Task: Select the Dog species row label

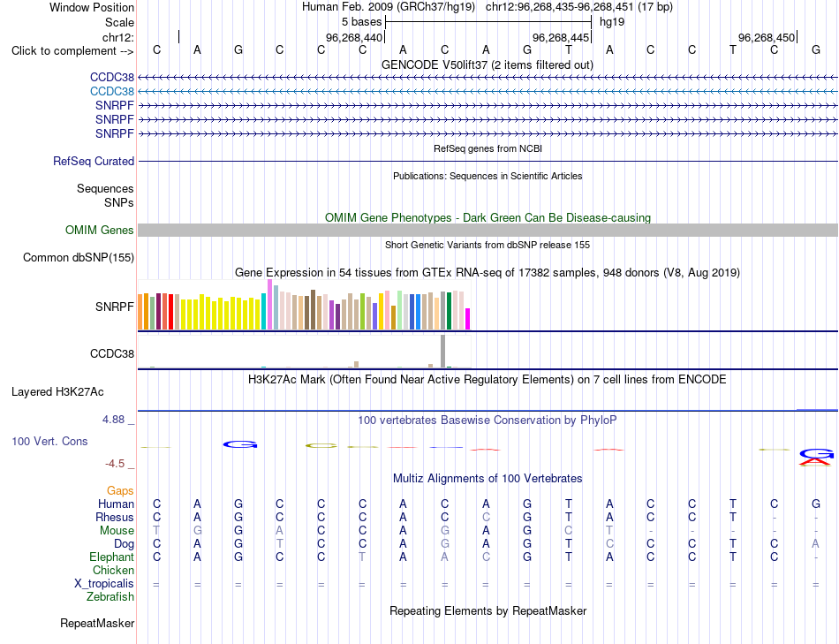Action: tap(125, 544)
